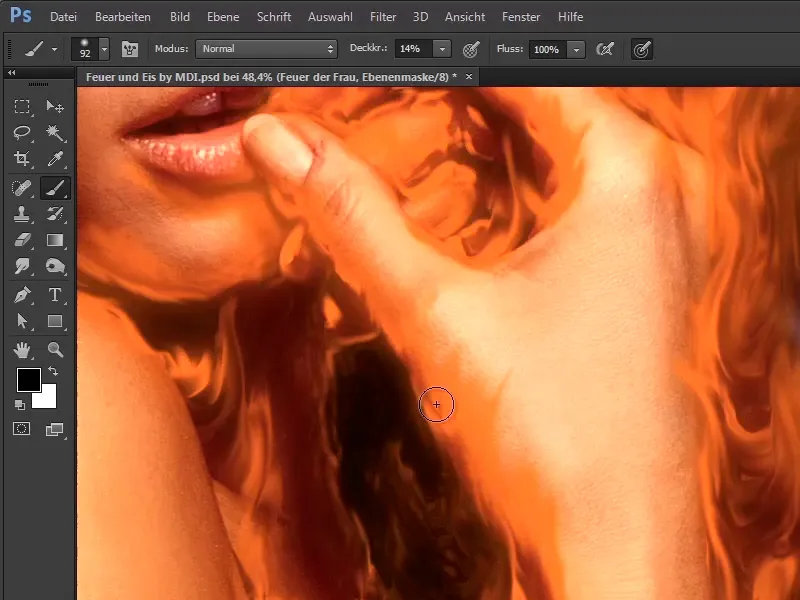Click the brush size preview showing 92
Screen dimensions: 800x600
[x=85, y=49]
